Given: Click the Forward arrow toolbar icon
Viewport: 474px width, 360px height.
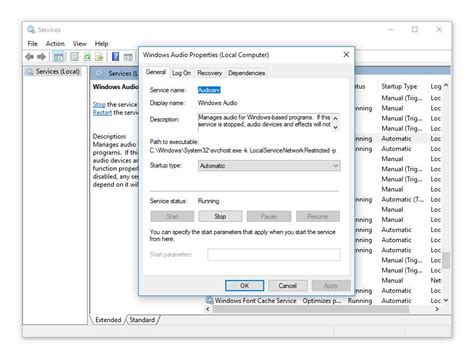Looking at the screenshot, I should tap(41, 57).
